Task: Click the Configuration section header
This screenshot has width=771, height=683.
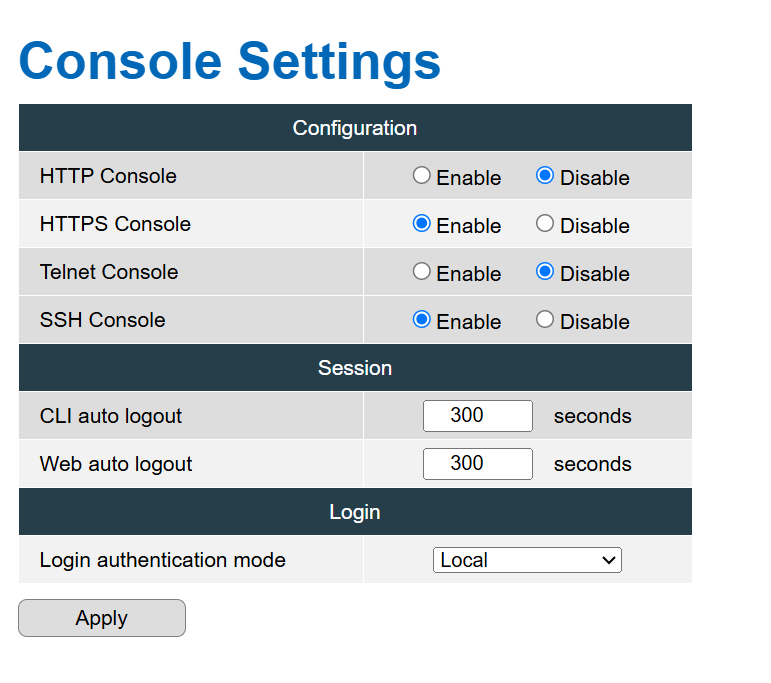Action: (x=355, y=128)
